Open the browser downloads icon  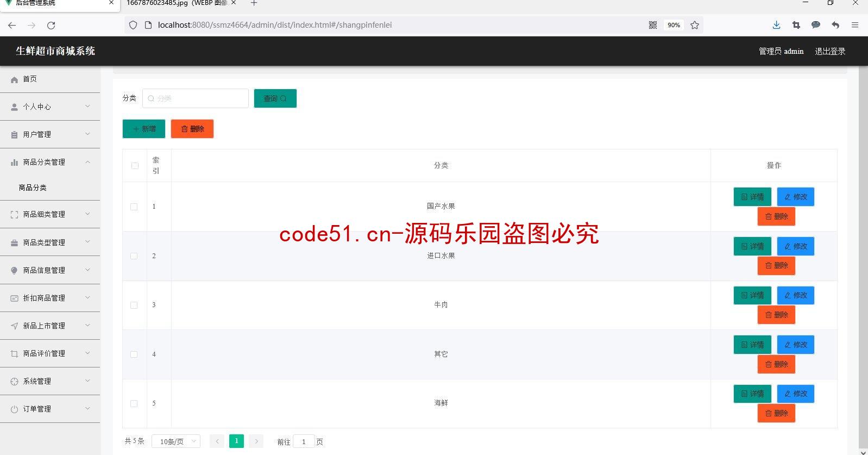coord(776,25)
